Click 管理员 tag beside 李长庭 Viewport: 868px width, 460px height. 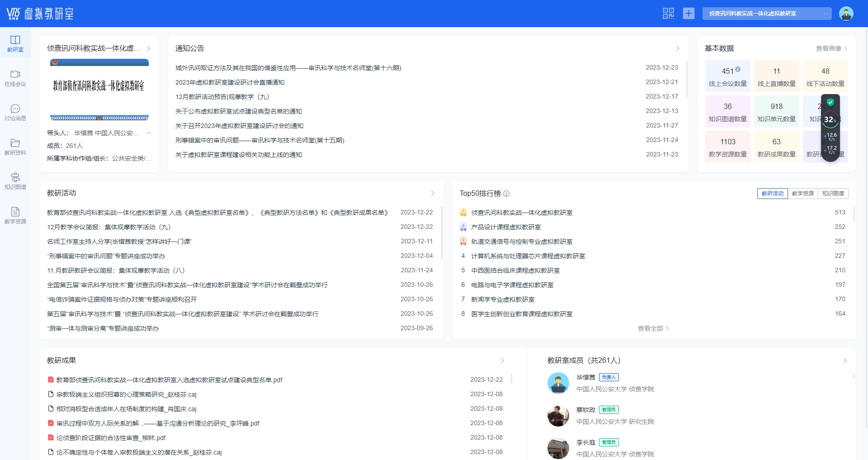pyautogui.click(x=609, y=442)
